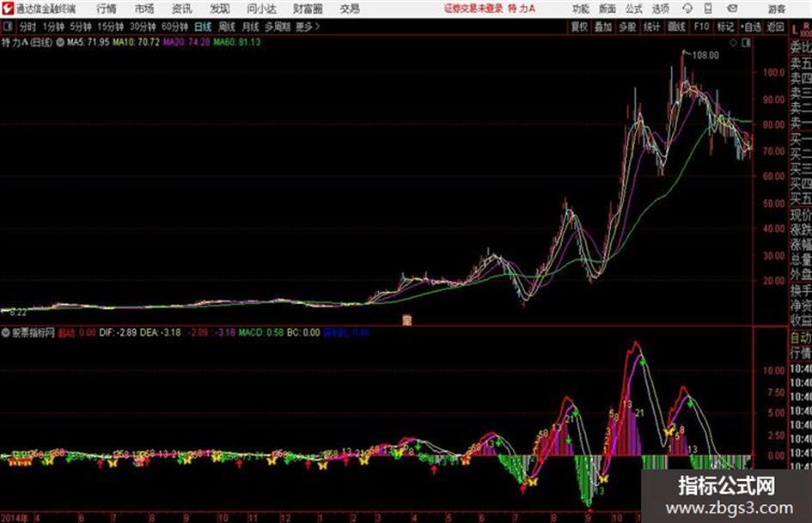This screenshot has height=523, width=812.
Task: Click the mobile phone icon
Action: tap(708, 9)
